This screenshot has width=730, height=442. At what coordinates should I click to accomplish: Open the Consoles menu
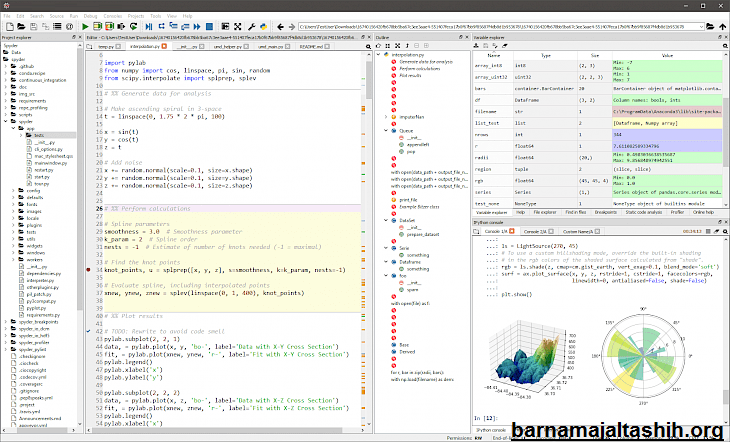113,16
